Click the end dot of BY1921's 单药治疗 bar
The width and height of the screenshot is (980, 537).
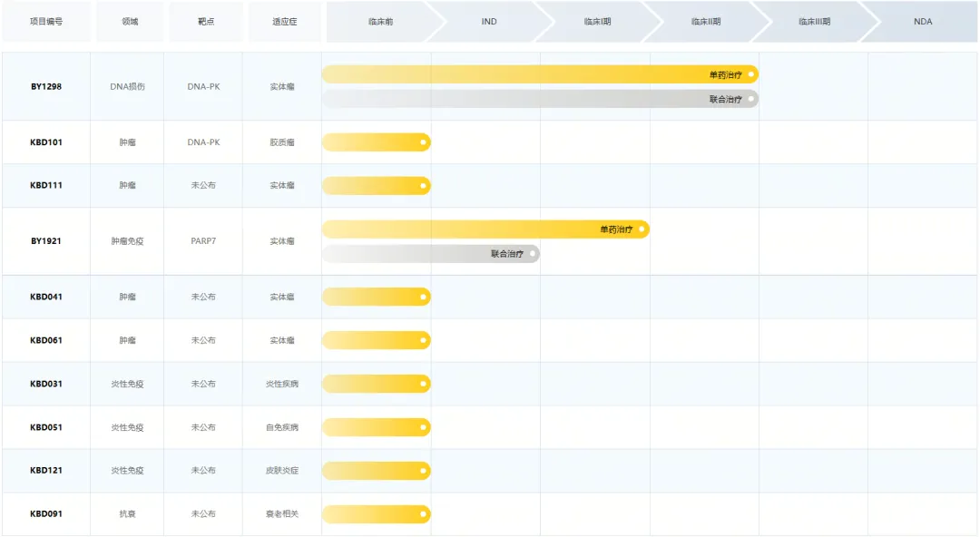[642, 229]
